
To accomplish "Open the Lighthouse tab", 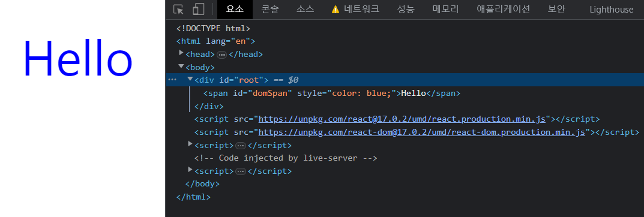I will 612,10.
